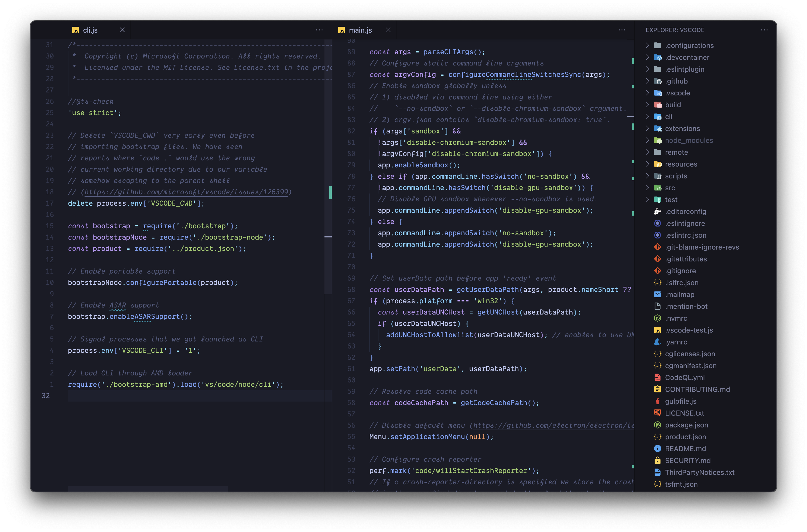The width and height of the screenshot is (807, 532).
Task: Expand the .configurations folder chevron
Action: 647,46
